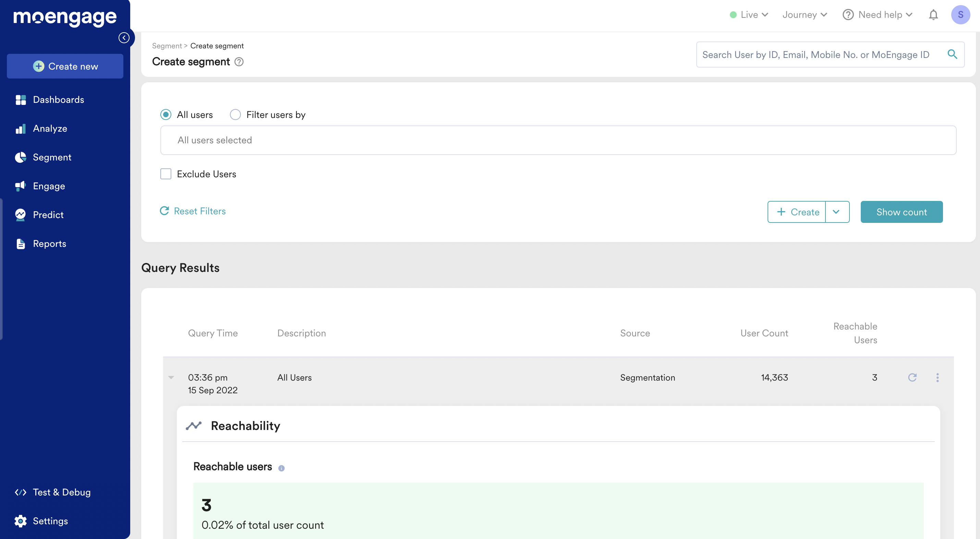980x539 pixels.
Task: Click Create segment help question icon
Action: pos(239,62)
